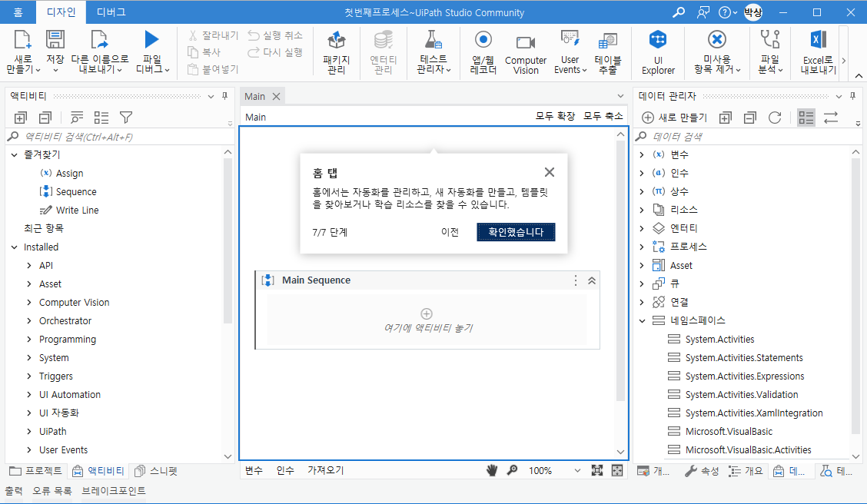This screenshot has width=867, height=504.
Task: Click the designer vertical scrollbar
Action: point(620,270)
